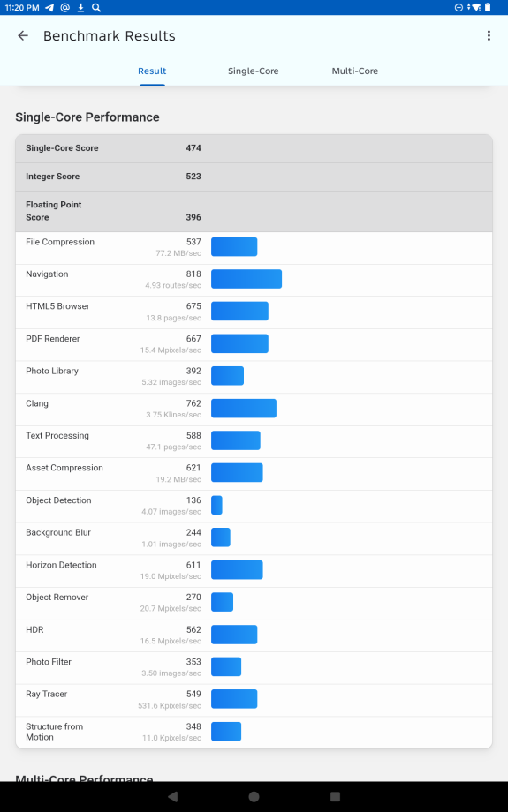Select the Ray Tracer result label
The height and width of the screenshot is (812, 508).
47,694
